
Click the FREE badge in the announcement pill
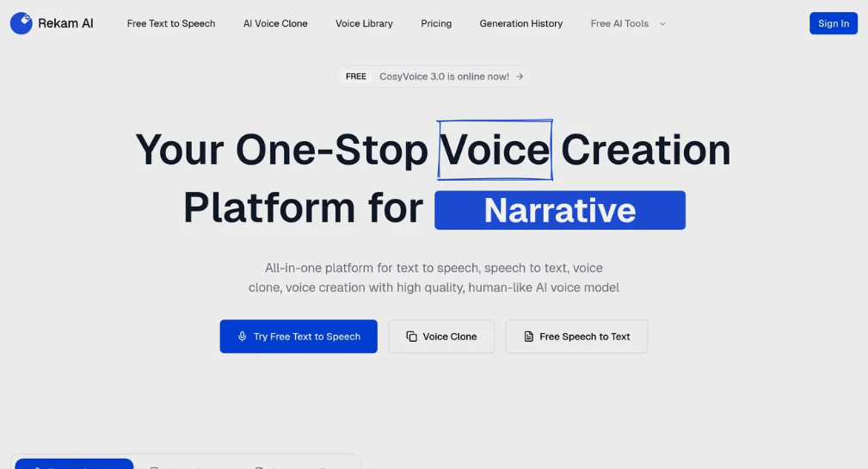pyautogui.click(x=356, y=77)
